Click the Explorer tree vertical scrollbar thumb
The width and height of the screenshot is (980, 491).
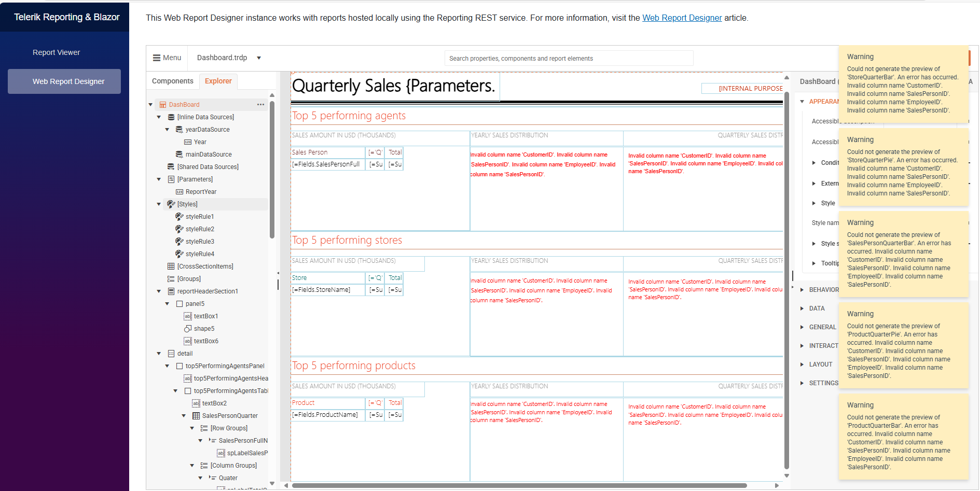(x=272, y=170)
